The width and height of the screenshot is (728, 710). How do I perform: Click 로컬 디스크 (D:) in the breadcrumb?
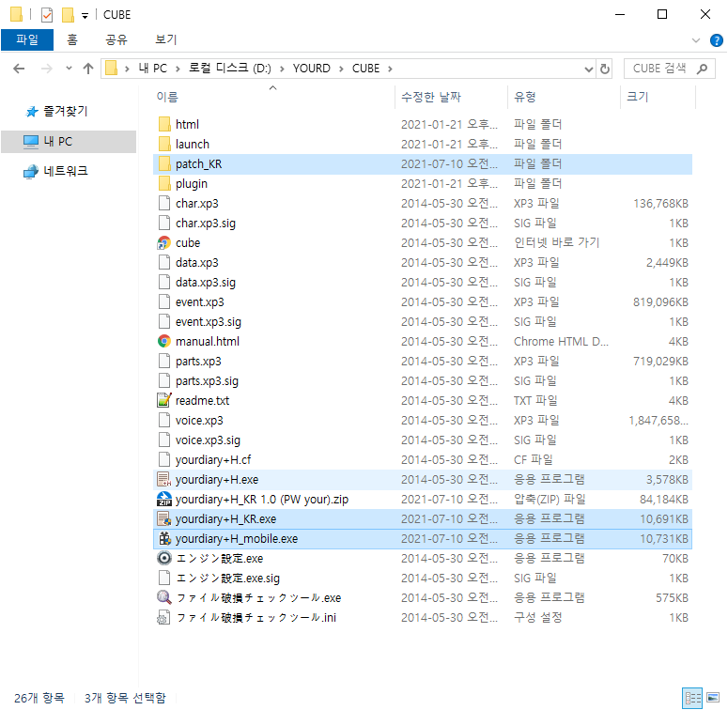click(x=230, y=69)
